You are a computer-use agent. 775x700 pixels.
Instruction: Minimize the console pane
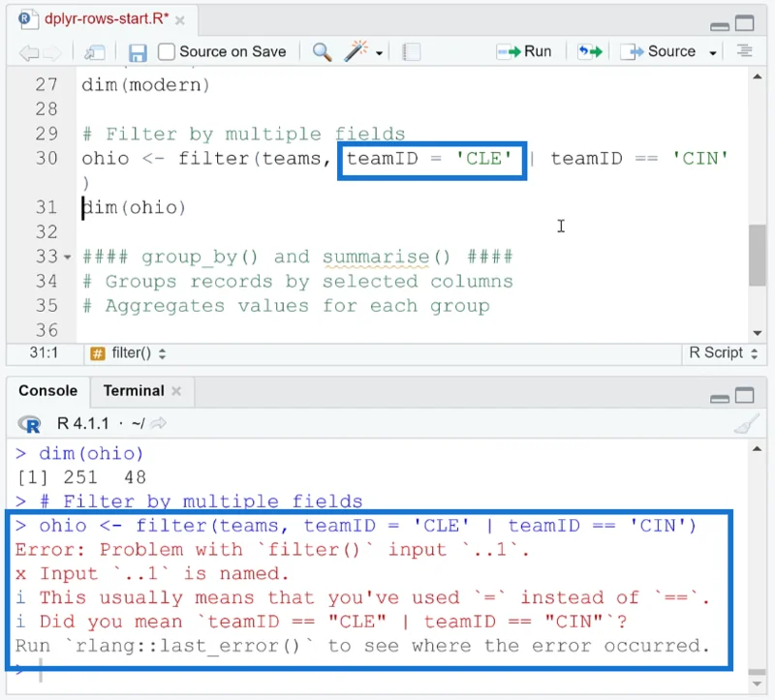(x=719, y=398)
